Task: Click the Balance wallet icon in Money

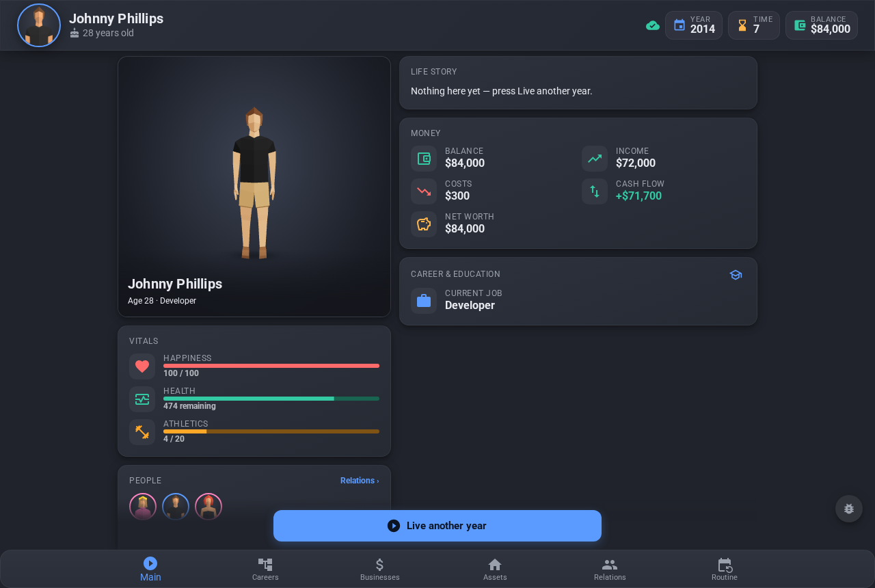Action: [424, 159]
